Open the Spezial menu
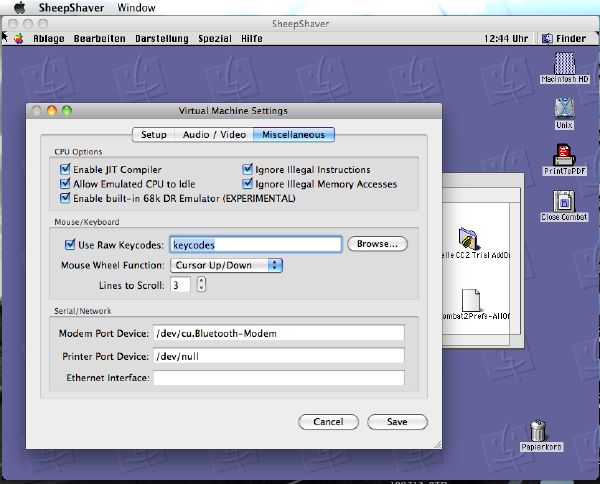Screen dimensions: 600x484 [215, 39]
